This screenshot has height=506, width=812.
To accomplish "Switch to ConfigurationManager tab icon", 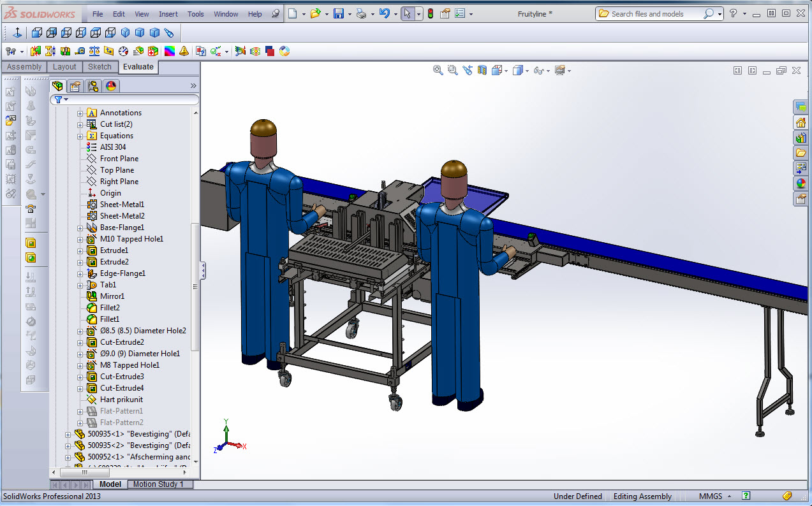I will coord(93,86).
